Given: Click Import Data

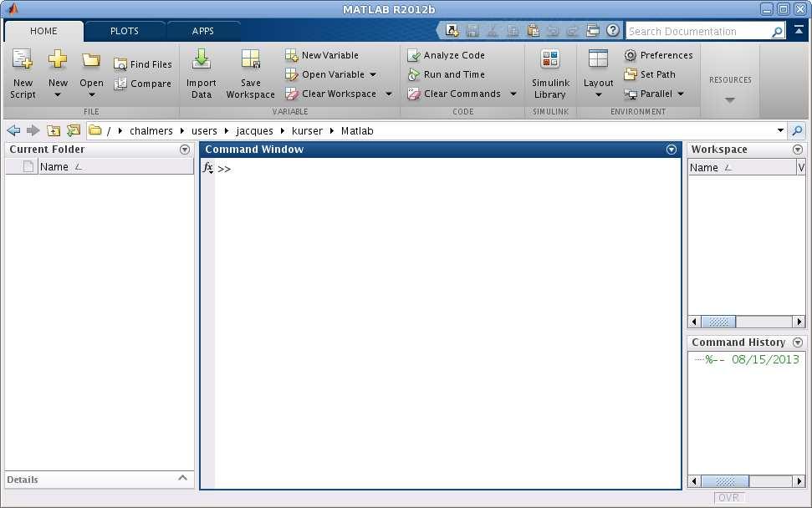Looking at the screenshot, I should pos(201,73).
